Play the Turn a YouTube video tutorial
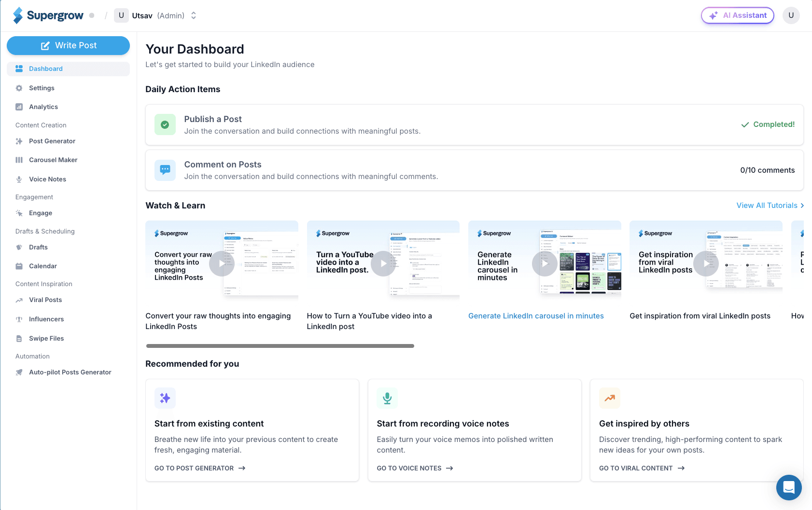Image resolution: width=812 pixels, height=510 pixels. click(383, 263)
